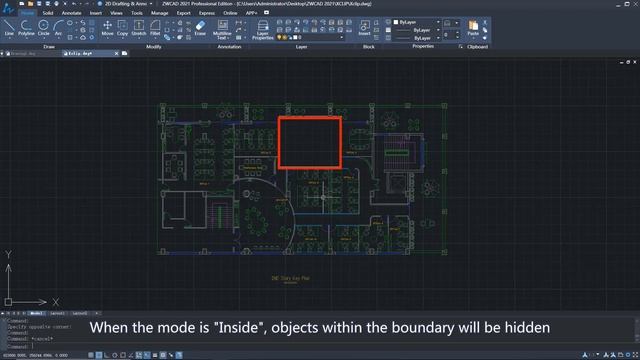Switch to the Express ribbon tab
The width and height of the screenshot is (640, 360).
207,13
